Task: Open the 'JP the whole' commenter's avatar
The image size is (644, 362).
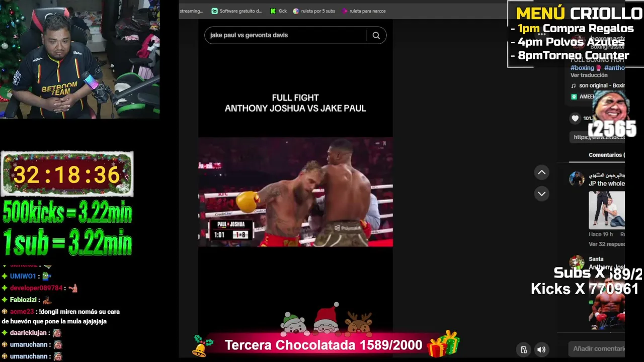Action: (577, 178)
